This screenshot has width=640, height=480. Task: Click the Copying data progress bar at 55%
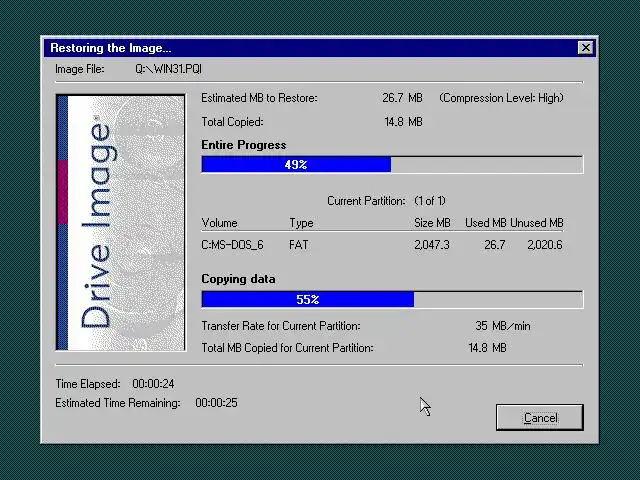click(392, 299)
